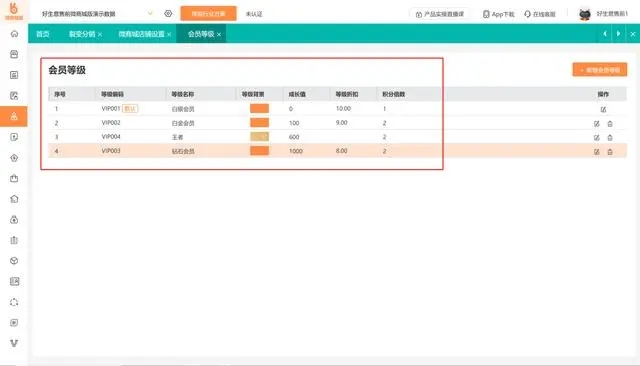Click the VIP004 level background color swatch

[x=259, y=137]
